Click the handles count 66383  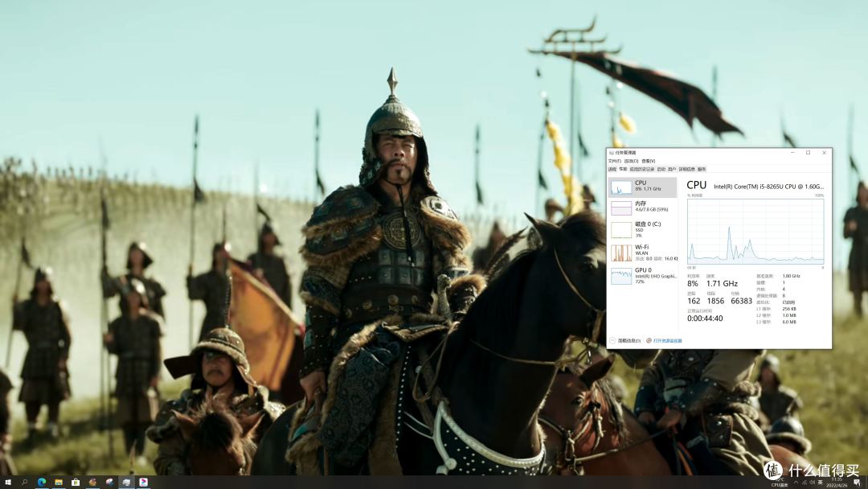(x=741, y=301)
